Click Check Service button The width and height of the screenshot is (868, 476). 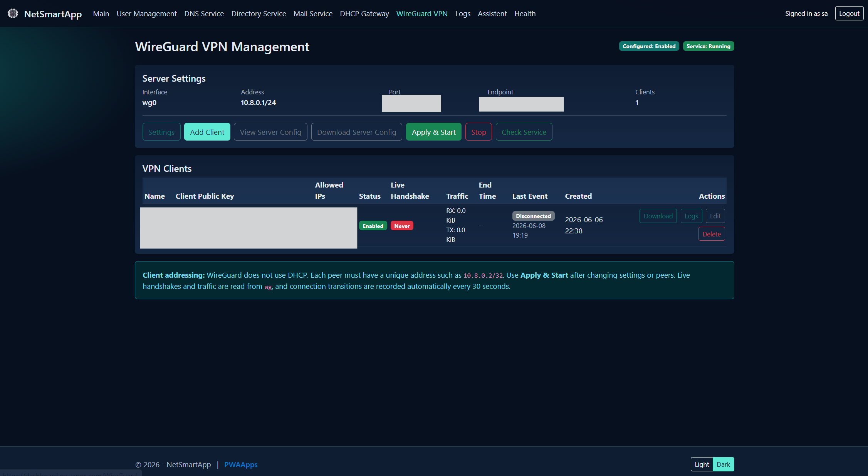click(524, 132)
